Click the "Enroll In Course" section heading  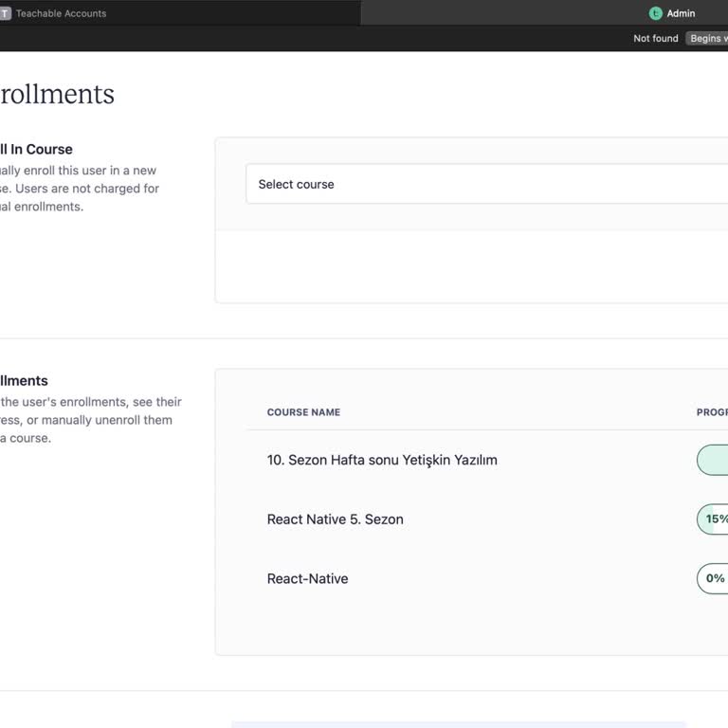click(36, 149)
